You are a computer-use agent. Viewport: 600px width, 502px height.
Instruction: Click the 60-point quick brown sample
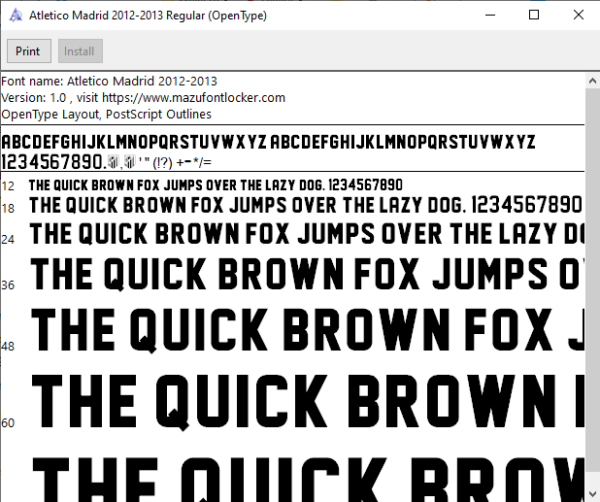coord(307,402)
